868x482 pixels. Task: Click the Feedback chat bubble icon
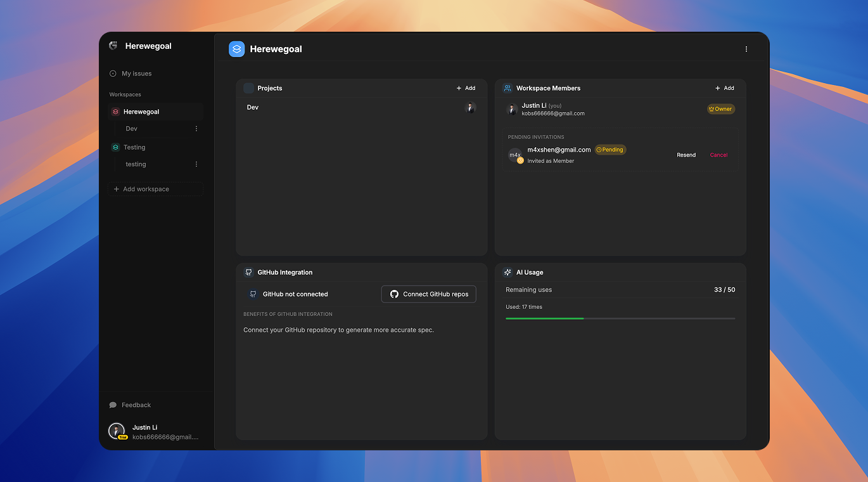click(x=113, y=405)
